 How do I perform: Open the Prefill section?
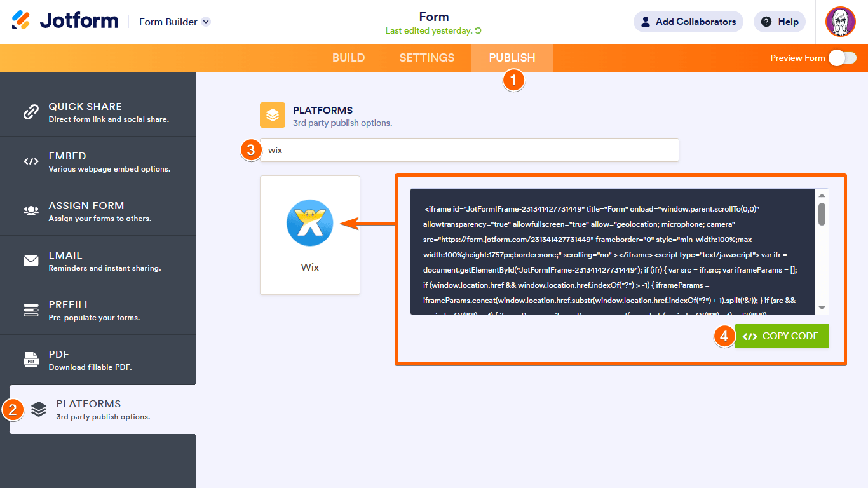pos(98,310)
